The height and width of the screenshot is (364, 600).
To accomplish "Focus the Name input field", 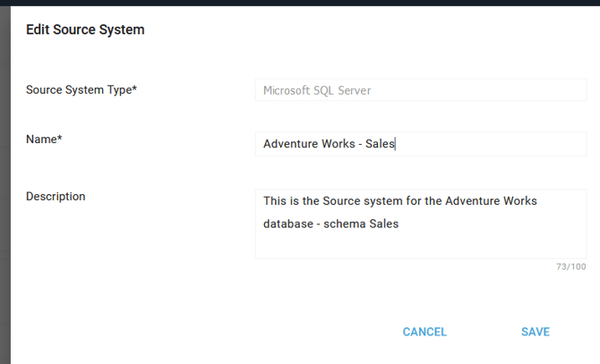I will pyautogui.click(x=421, y=144).
